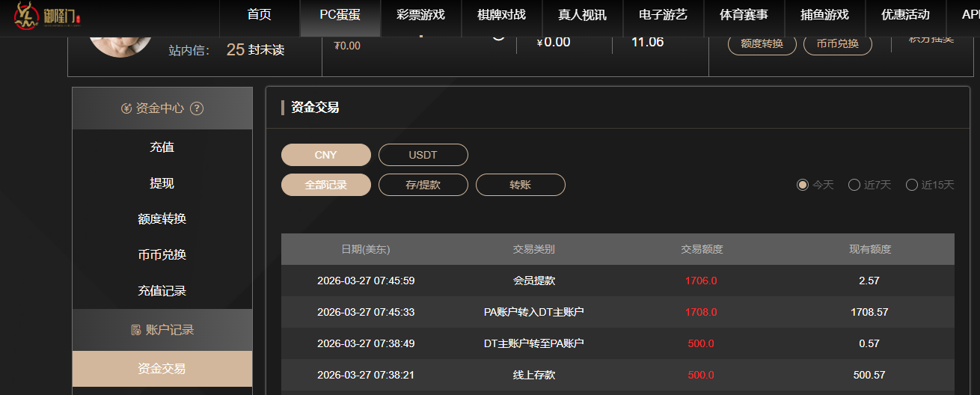Viewport: 980px width, 395px height.
Task: Click the DT主账户转至PA账户 transaction cell
Action: [534, 344]
